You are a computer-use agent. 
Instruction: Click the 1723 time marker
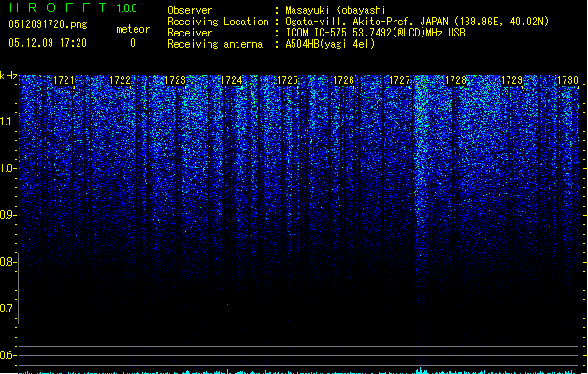point(176,80)
